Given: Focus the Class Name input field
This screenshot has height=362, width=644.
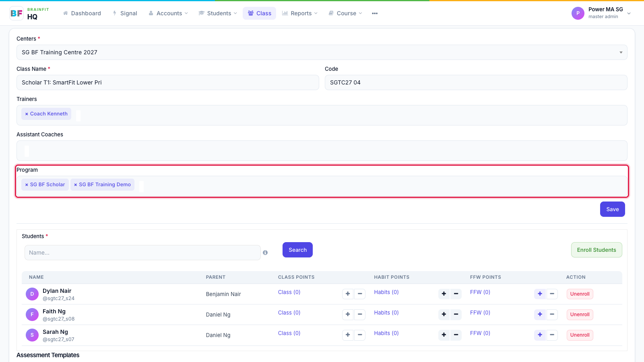Looking at the screenshot, I should [x=168, y=82].
